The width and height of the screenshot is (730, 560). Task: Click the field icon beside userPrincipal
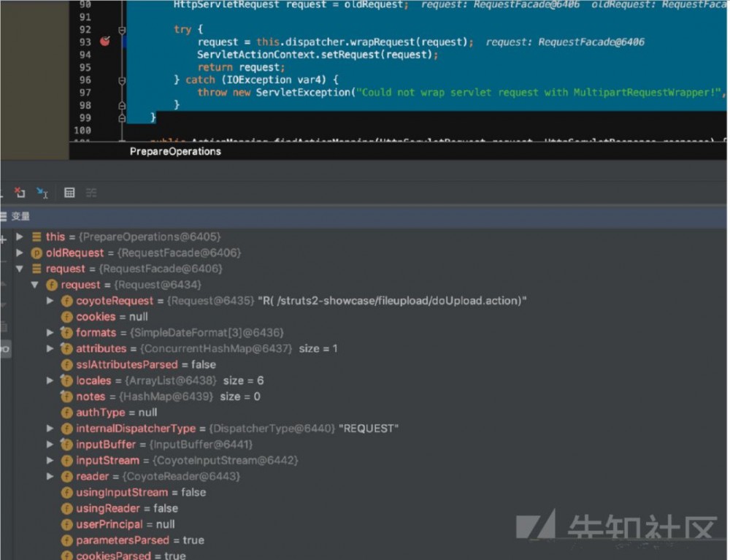[67, 525]
